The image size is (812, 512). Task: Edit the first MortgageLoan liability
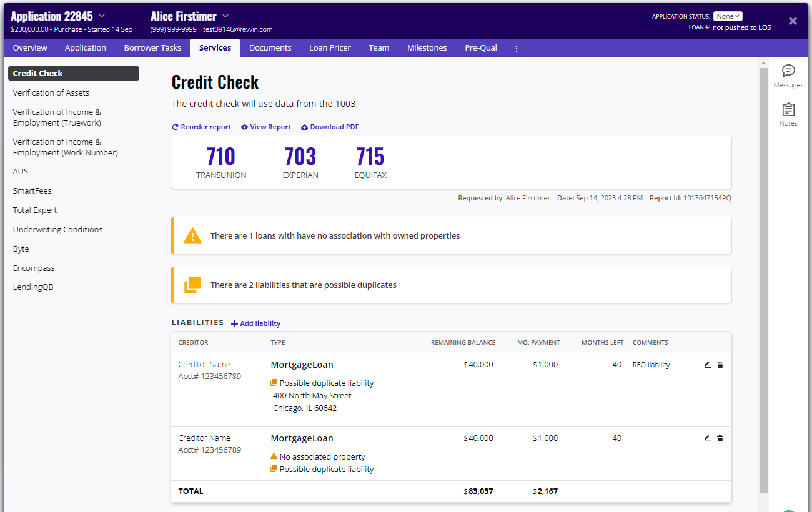[707, 365]
